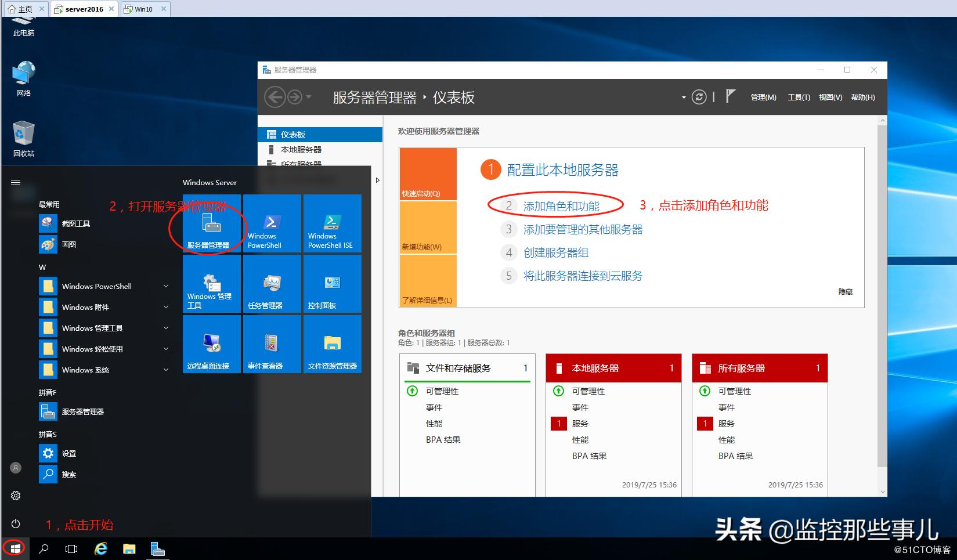This screenshot has width=957, height=560.
Task: Expand the Windows PowerShell group chevron
Action: 166,286
